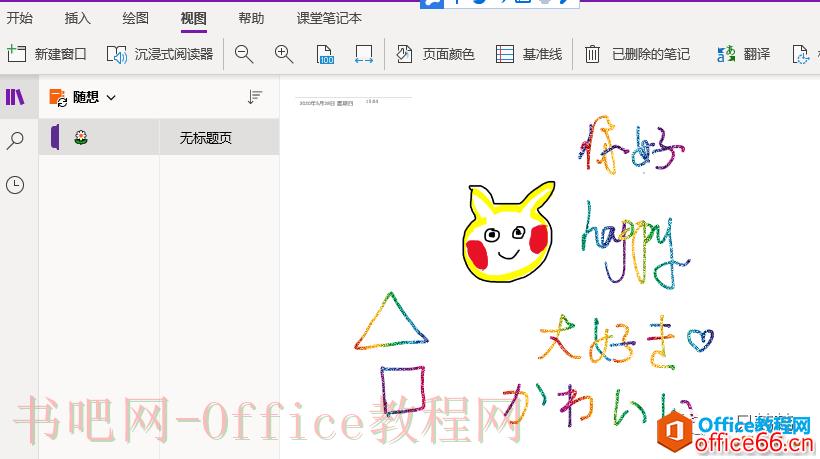Zoom in with the plus magnifier

pyautogui.click(x=283, y=54)
